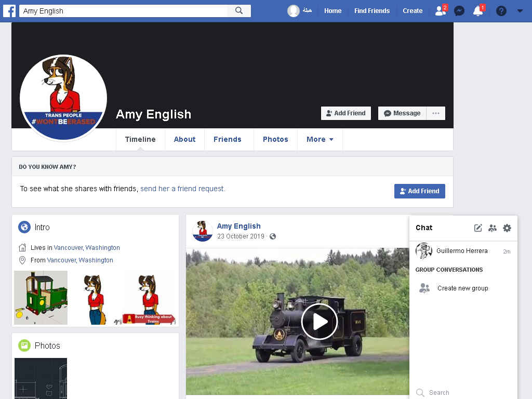Open the Photos section heading
The height and width of the screenshot is (399, 532).
[x=47, y=345]
